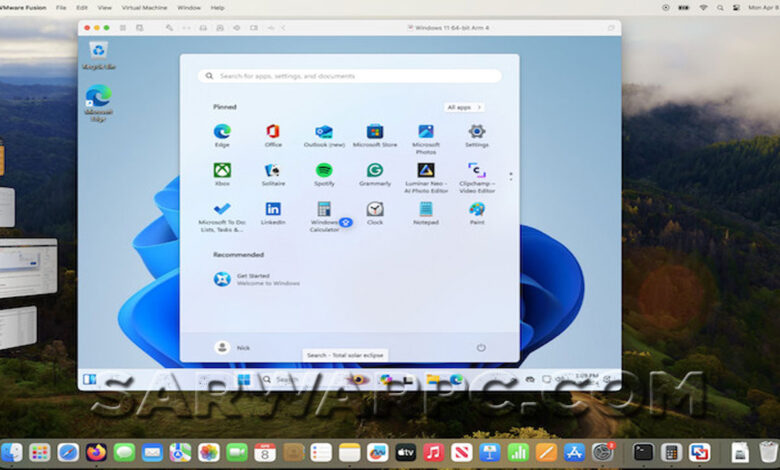Open Get Started recommended item
780x470 pixels.
coord(256,279)
